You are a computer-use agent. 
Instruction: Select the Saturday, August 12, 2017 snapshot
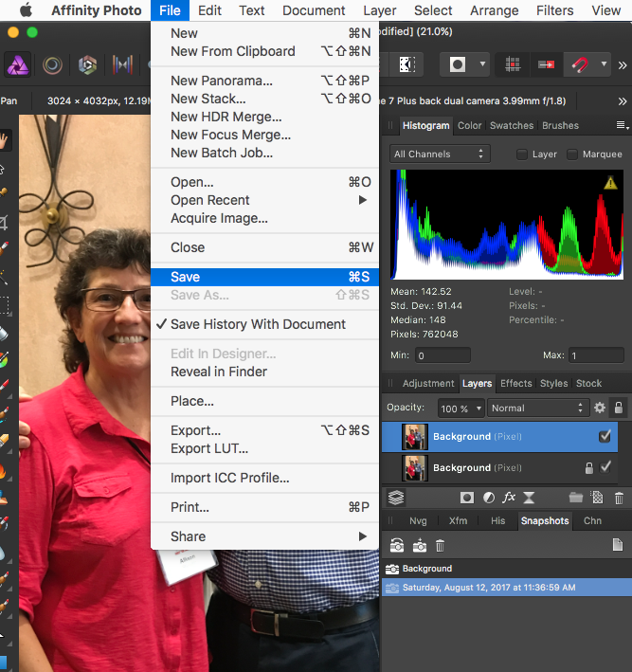point(507,588)
